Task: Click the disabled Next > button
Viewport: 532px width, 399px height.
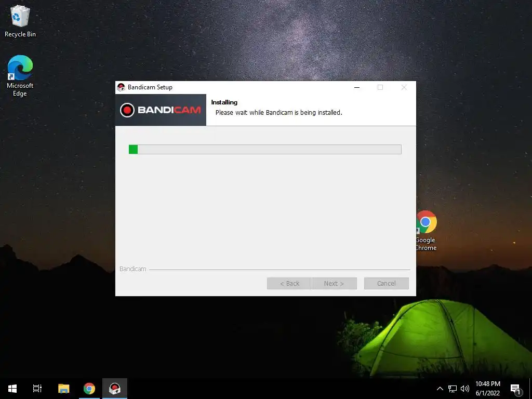Action: tap(334, 283)
